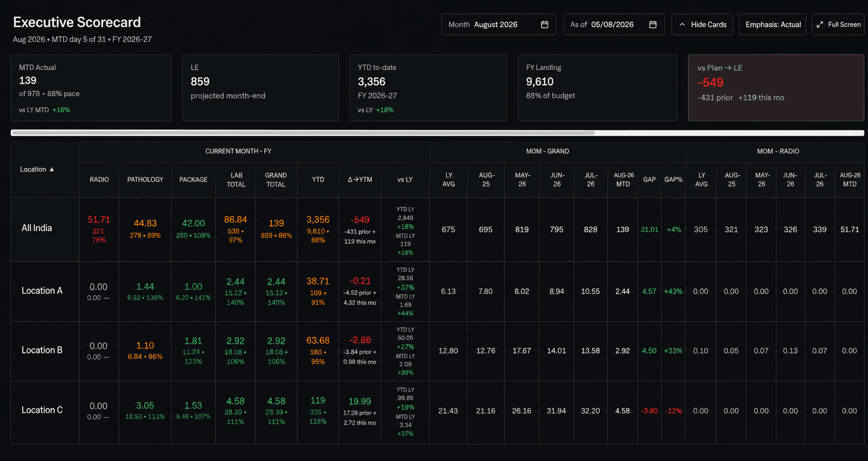Viewport: 868px width, 461px height.
Task: Click Location B delta value -2.86
Action: (360, 340)
